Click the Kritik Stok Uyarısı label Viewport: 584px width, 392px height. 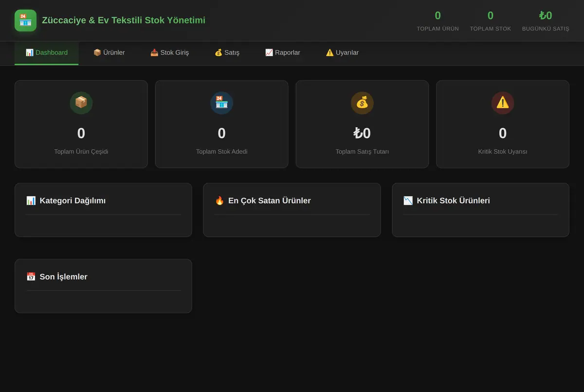coord(503,151)
